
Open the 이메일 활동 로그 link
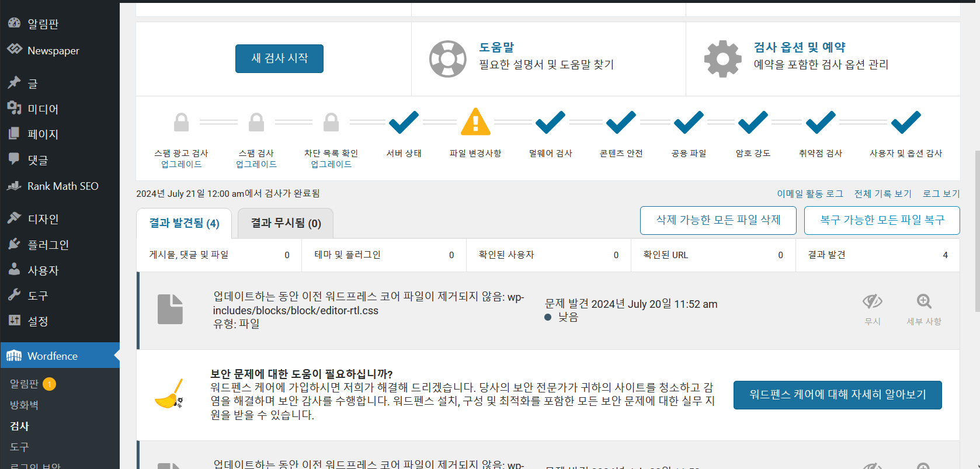point(810,193)
